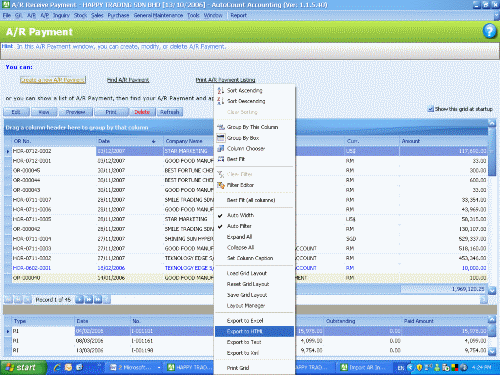Toggle Auto Filter option in context menu
The width and height of the screenshot is (500, 375).
(x=254, y=226)
